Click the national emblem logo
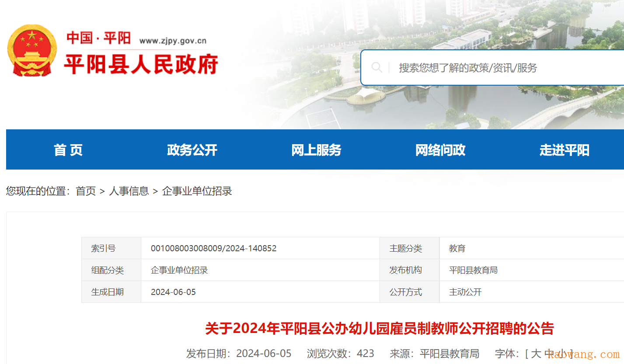 [x=32, y=51]
